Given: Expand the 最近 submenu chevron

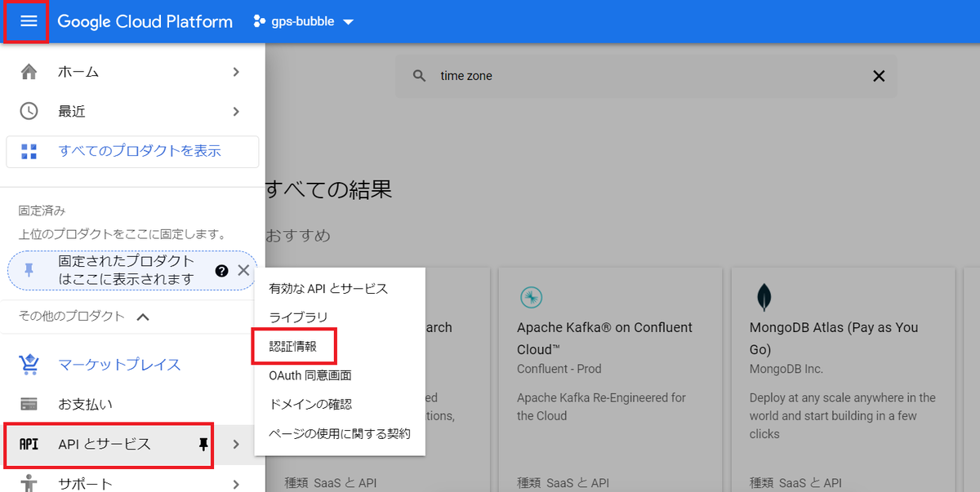Looking at the screenshot, I should 236,111.
